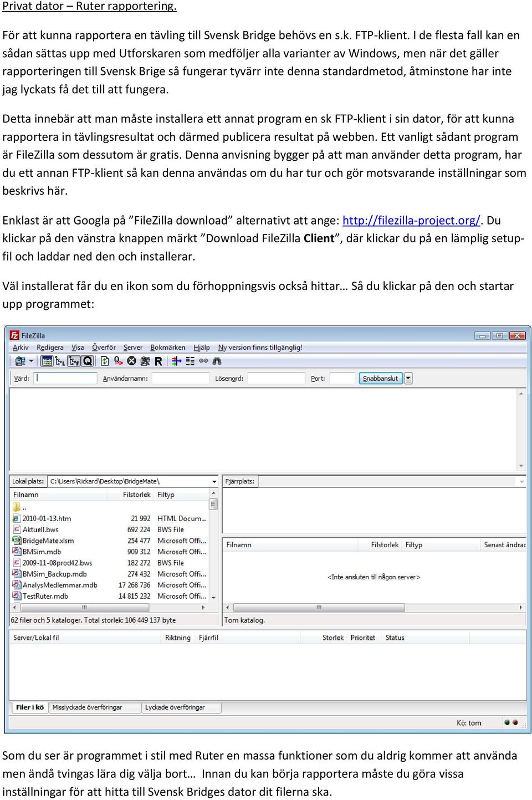Image resolution: width=532 pixels, height=800 pixels.
Task: Toggle transfer queue display (Q) icon
Action: pyautogui.click(x=87, y=361)
